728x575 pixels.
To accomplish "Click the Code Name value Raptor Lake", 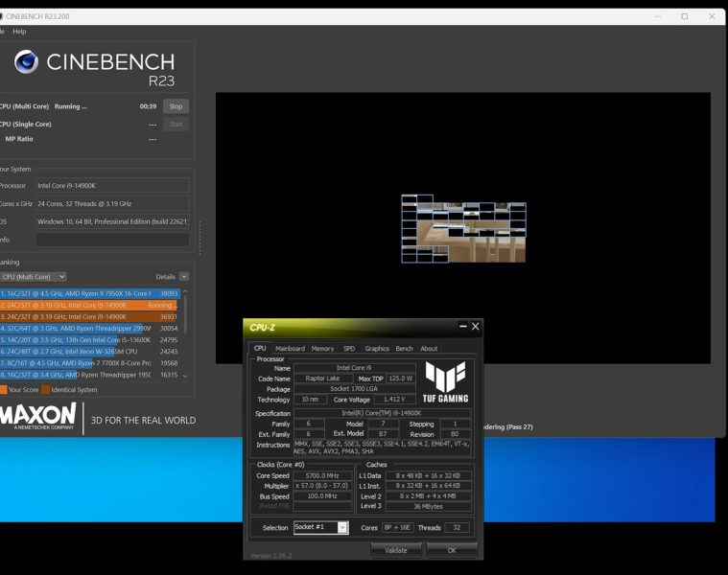I will point(322,379).
